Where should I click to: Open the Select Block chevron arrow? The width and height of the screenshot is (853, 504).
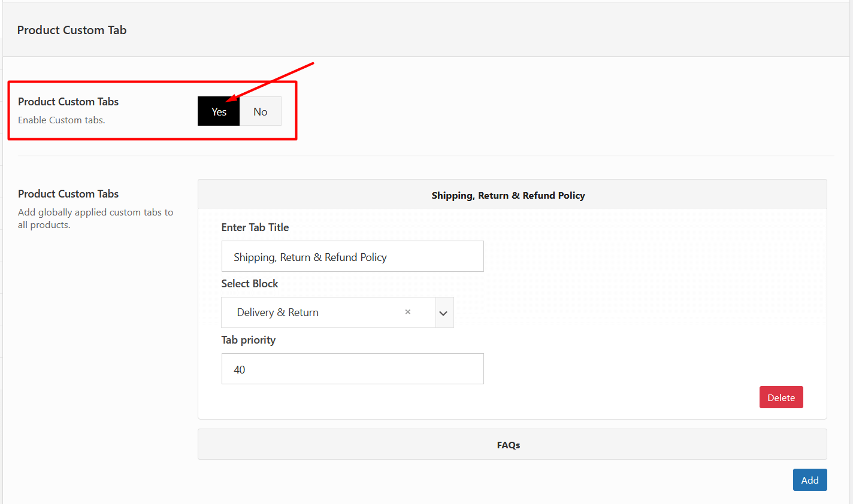(x=444, y=313)
